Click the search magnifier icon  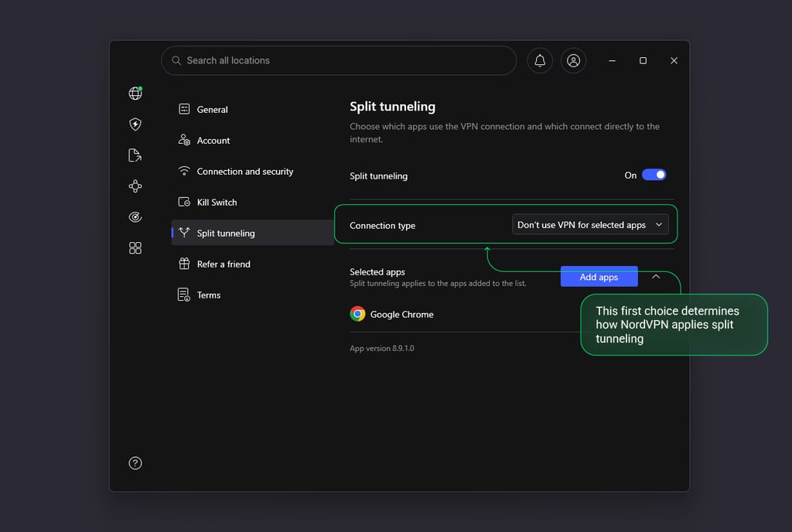point(176,60)
